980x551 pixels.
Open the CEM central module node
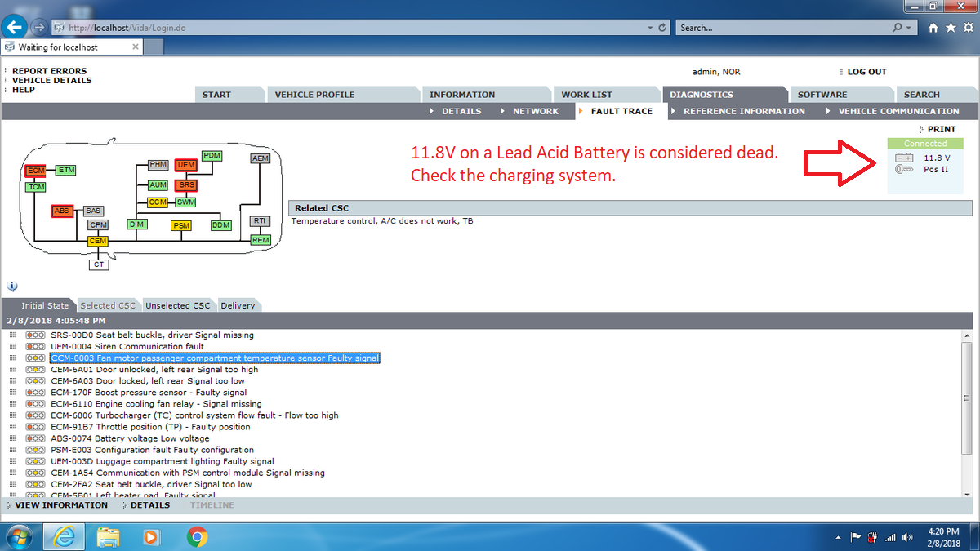[98, 241]
